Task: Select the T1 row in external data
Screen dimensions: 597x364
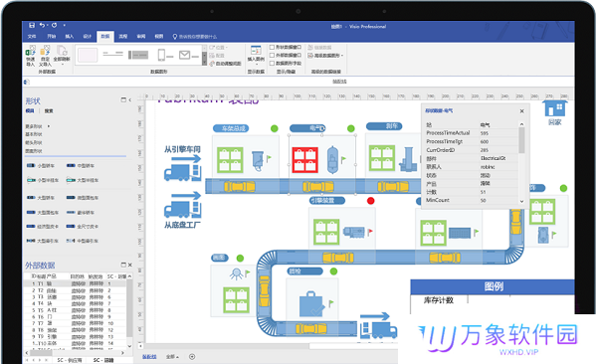Action: (75, 283)
